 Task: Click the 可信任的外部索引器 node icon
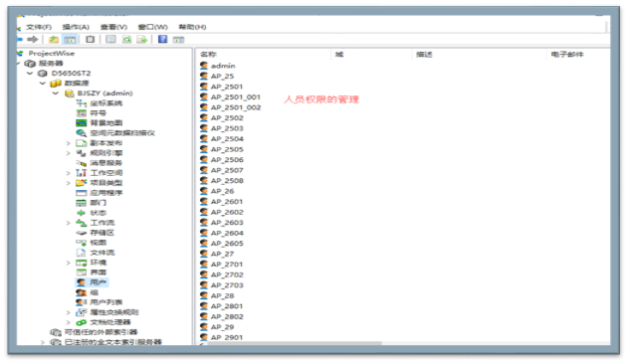click(56, 332)
